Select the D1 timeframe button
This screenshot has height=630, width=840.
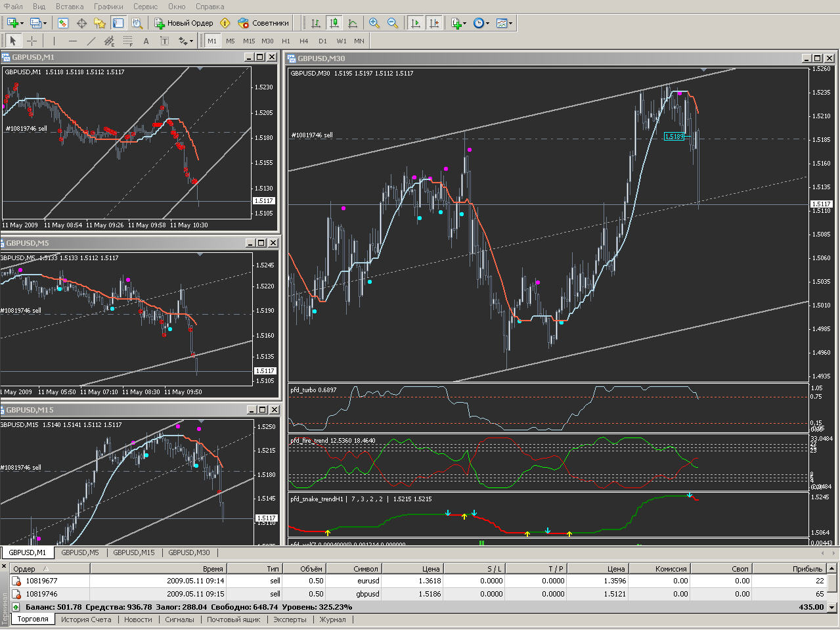pyautogui.click(x=322, y=41)
